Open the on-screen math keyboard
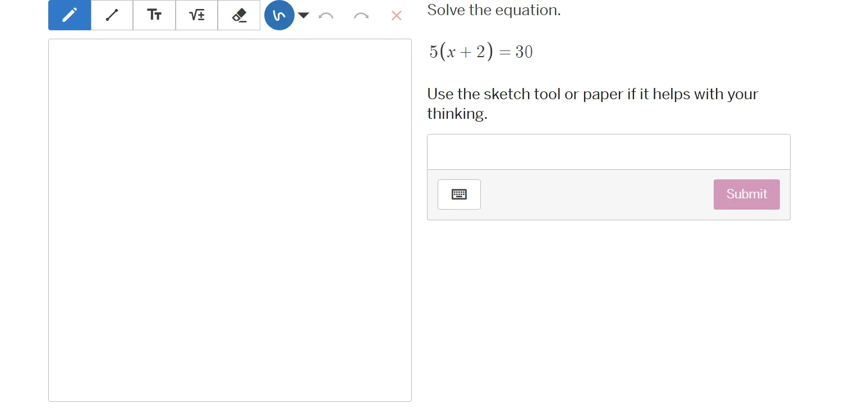Screen dimensions: 868x417 coord(459,194)
